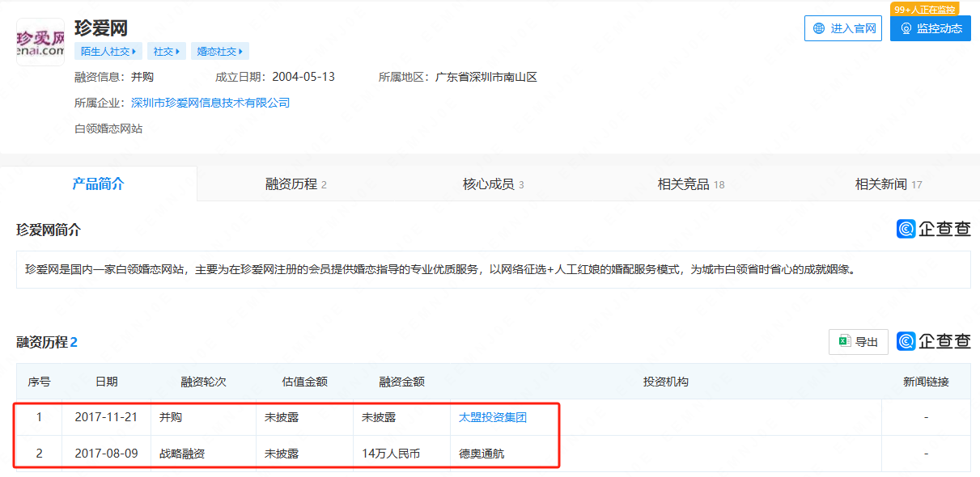Click the date 2017-08-09 cell
Image resolution: width=980 pixels, height=477 pixels.
click(x=106, y=454)
